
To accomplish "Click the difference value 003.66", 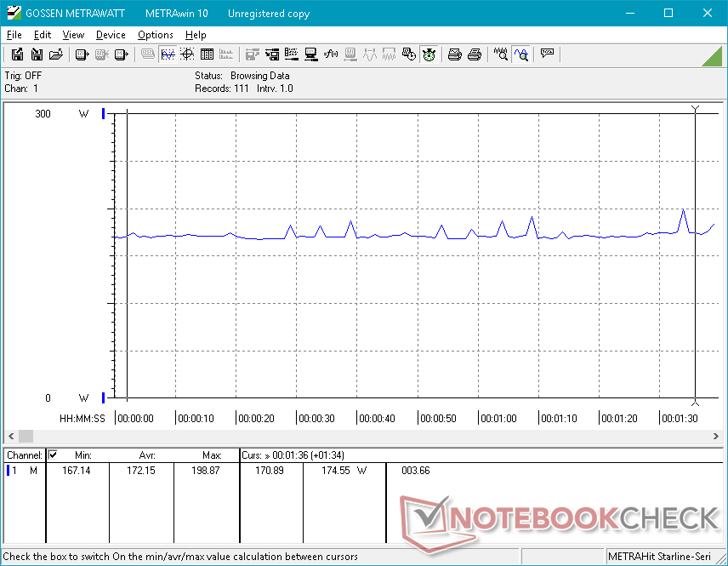I will click(x=416, y=471).
